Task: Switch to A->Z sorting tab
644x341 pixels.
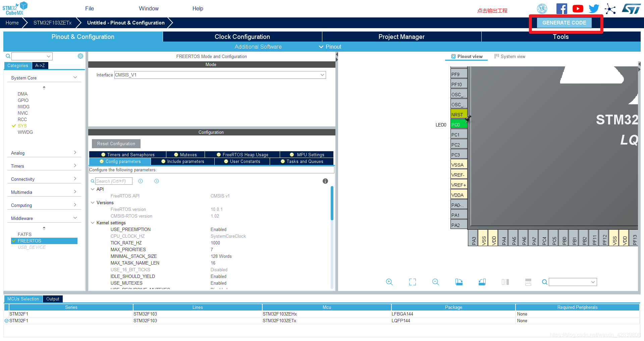Action: point(40,65)
